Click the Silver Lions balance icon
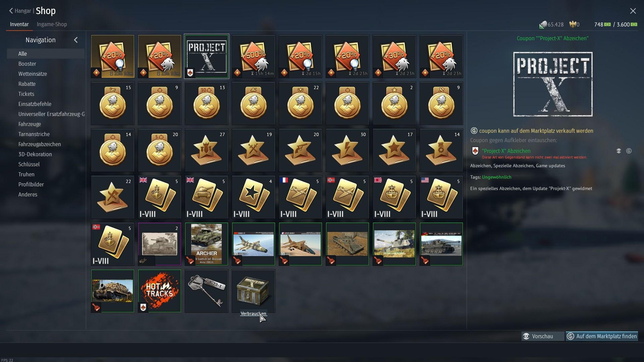The image size is (644, 362). [543, 24]
